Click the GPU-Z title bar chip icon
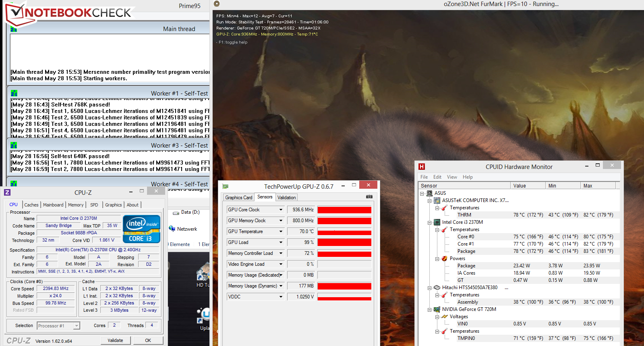Image resolution: width=644 pixels, height=346 pixels. (x=225, y=186)
